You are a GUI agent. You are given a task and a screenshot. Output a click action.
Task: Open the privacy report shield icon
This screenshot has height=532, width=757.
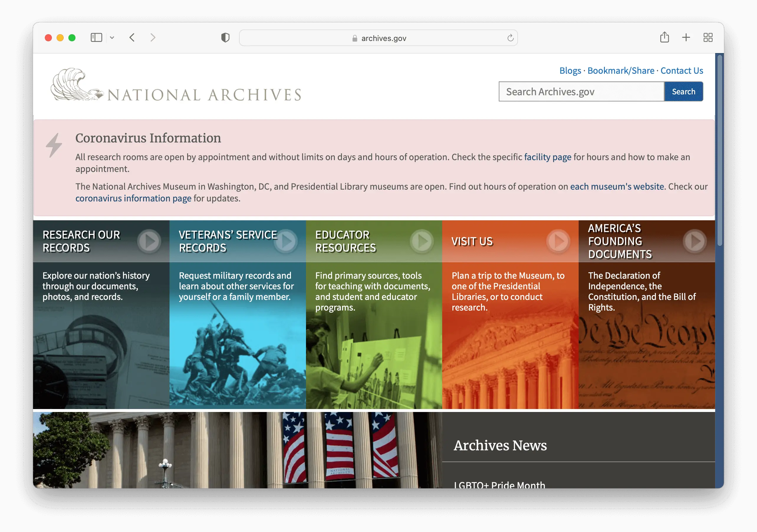point(225,37)
